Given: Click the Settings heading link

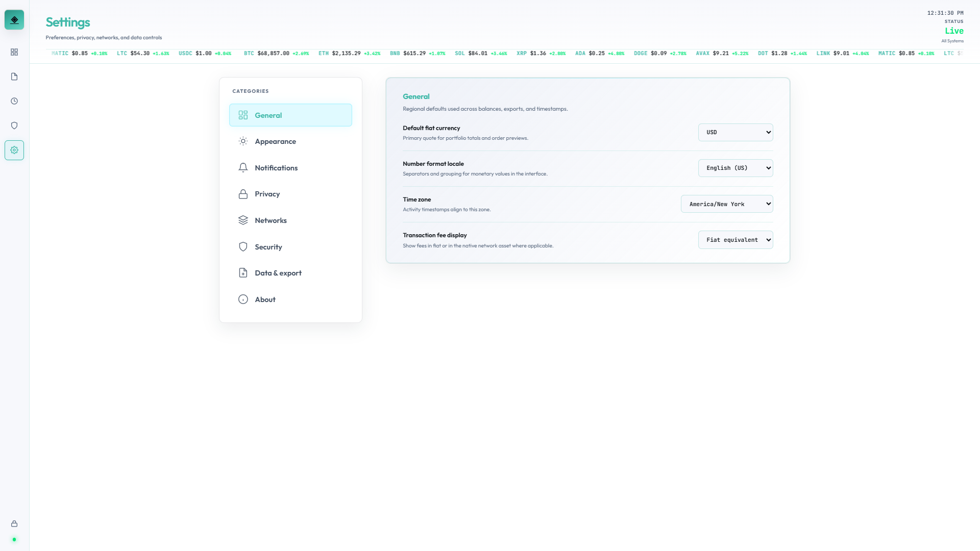Looking at the screenshot, I should pyautogui.click(x=68, y=22).
